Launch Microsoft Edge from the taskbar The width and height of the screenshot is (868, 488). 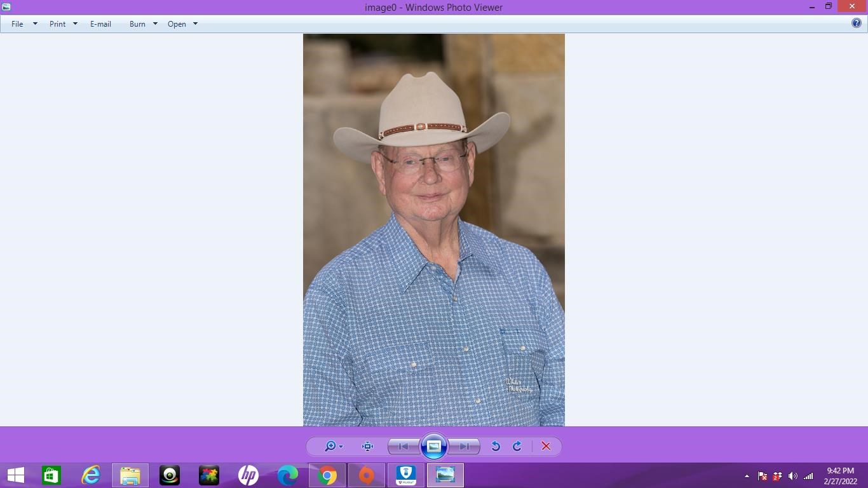click(288, 475)
